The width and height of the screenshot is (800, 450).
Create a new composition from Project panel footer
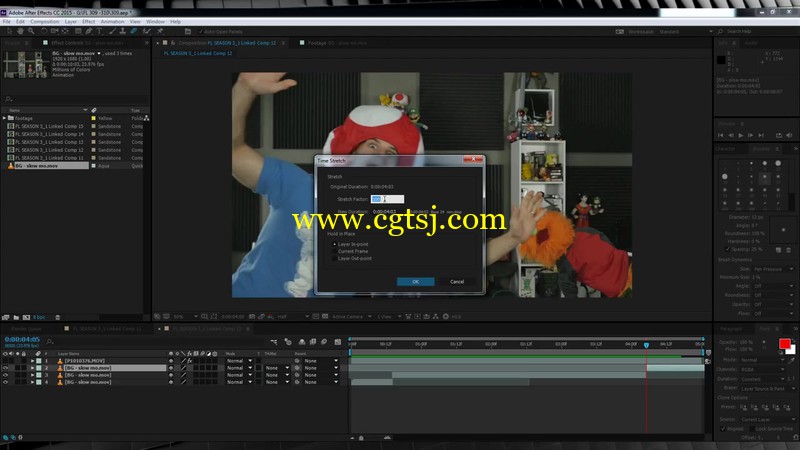tap(26, 317)
